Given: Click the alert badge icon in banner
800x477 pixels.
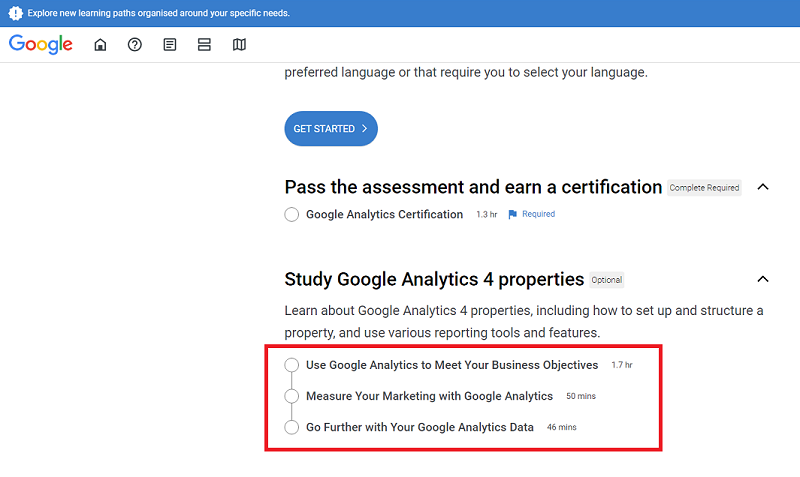Looking at the screenshot, I should (15, 13).
